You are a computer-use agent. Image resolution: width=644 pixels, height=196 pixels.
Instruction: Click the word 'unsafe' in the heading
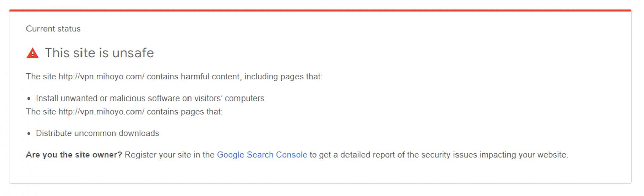133,53
